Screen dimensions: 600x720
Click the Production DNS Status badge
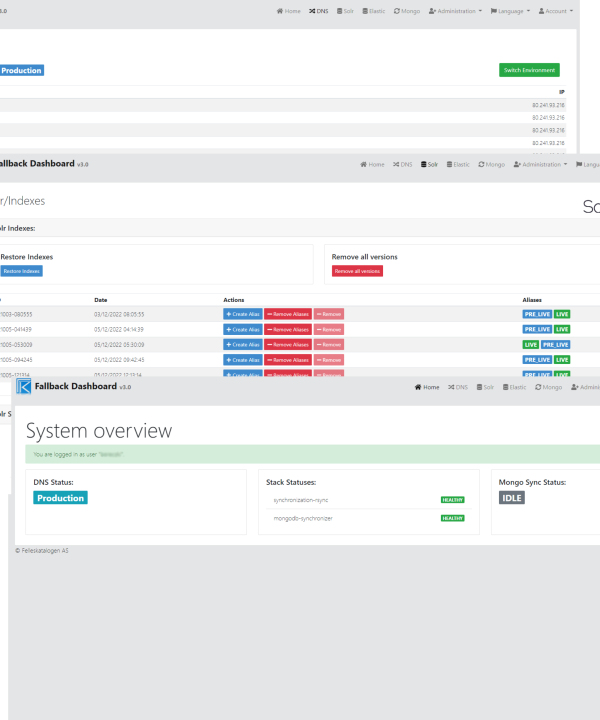[x=60, y=498]
